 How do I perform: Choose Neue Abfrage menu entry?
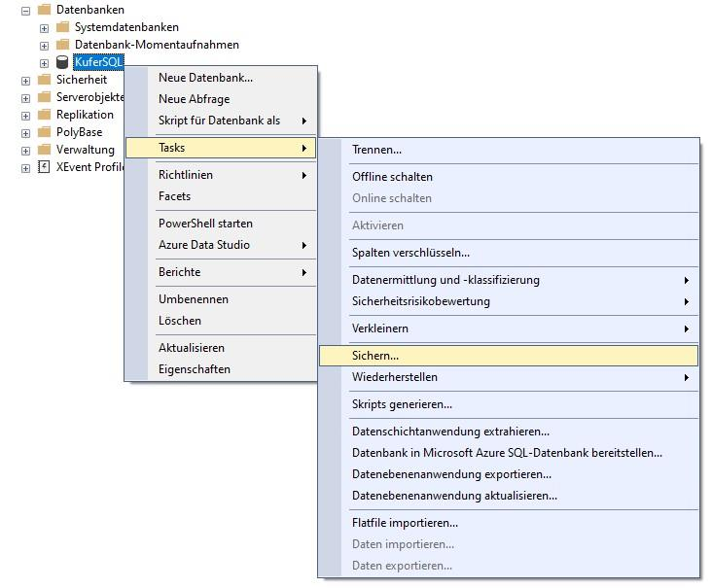point(221,99)
